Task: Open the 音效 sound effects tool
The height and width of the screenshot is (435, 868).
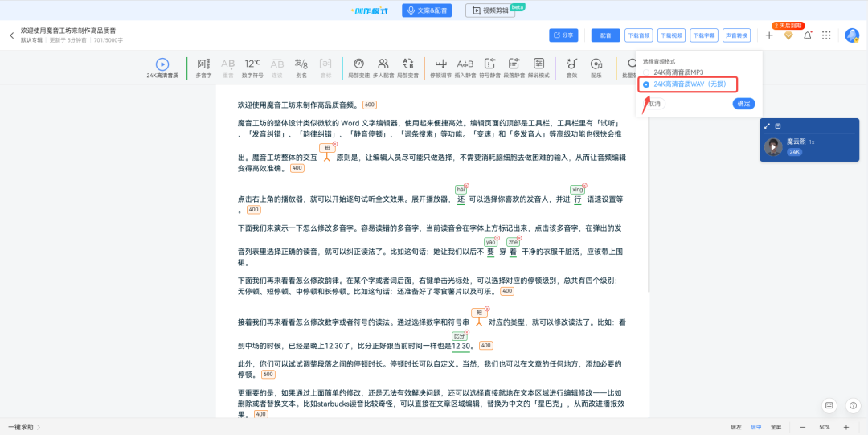Action: pos(572,68)
